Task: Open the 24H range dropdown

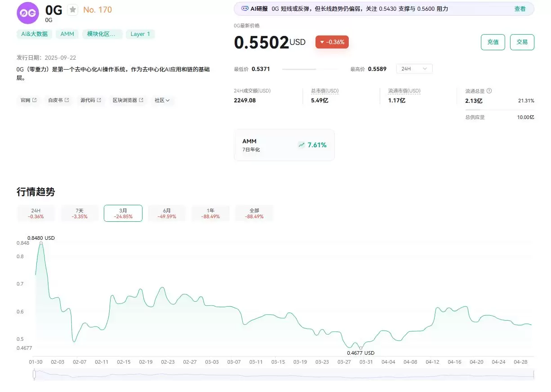Action: [414, 69]
